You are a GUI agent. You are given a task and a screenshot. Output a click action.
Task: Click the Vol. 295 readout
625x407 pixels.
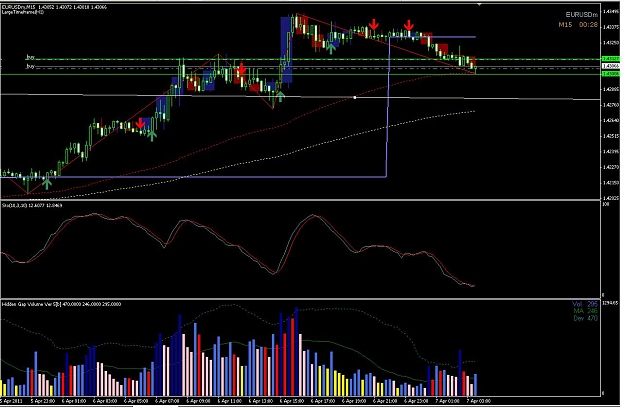click(x=585, y=305)
